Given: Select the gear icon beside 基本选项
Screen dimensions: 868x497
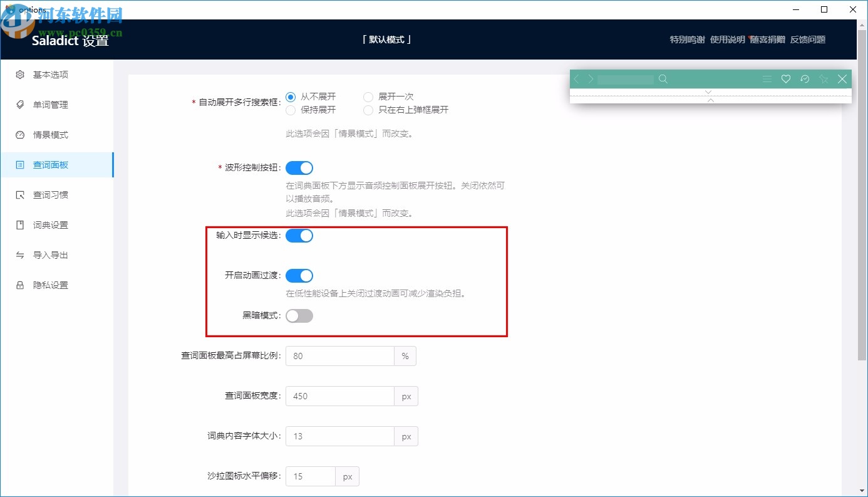Looking at the screenshot, I should [x=18, y=75].
